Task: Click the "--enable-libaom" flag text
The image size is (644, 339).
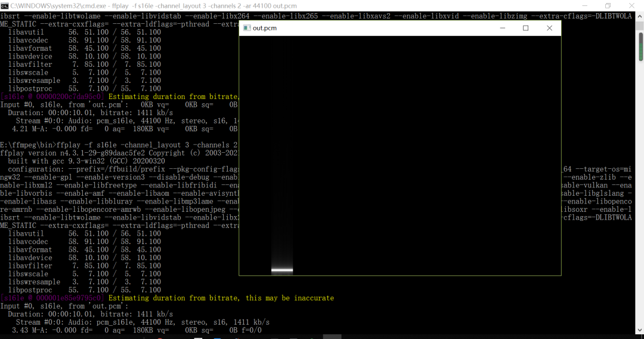Action: pyautogui.click(x=139, y=193)
